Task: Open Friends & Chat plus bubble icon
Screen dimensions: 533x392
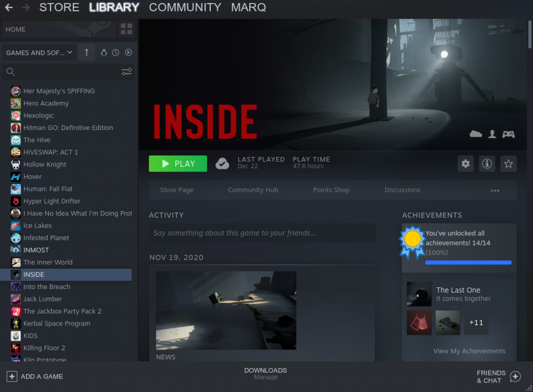Action: click(515, 376)
